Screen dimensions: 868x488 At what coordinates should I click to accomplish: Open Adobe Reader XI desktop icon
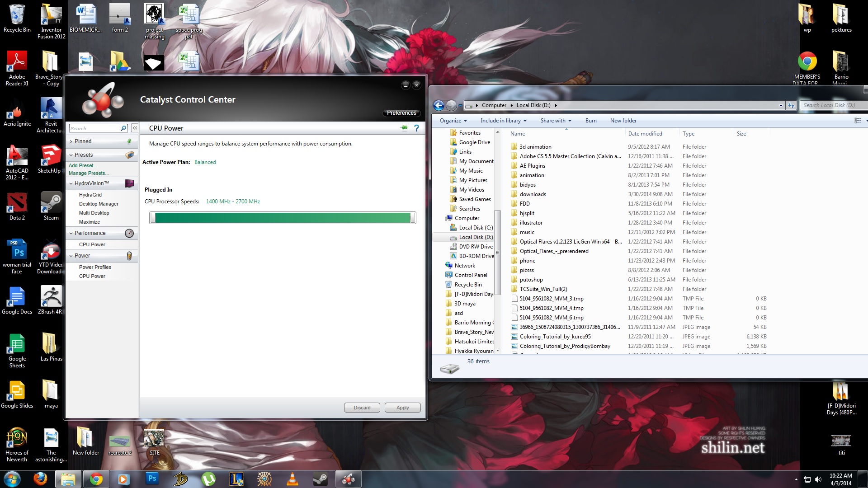[17, 68]
